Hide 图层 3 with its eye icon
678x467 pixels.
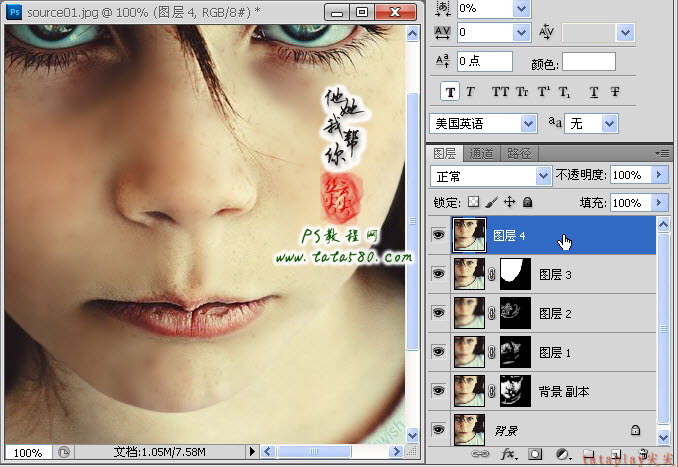click(438, 274)
